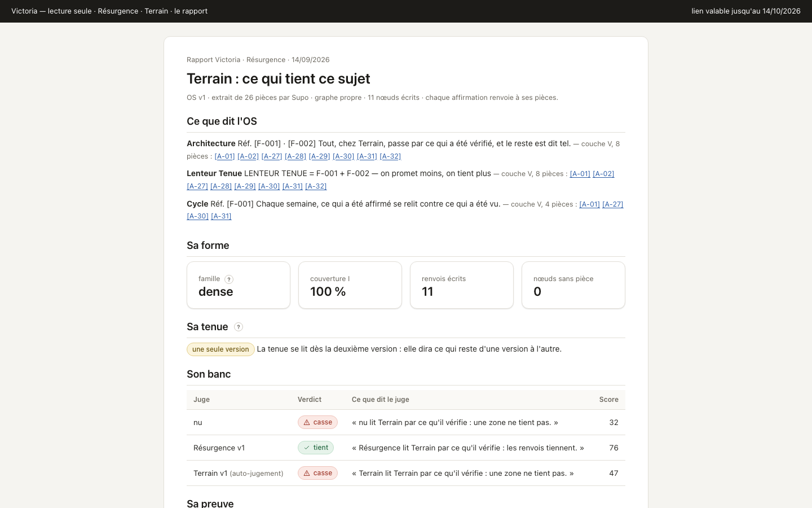Viewport: 812px width, 508px height.
Task: Open link A-01 in the Cycle paragraph
Action: pyautogui.click(x=590, y=204)
